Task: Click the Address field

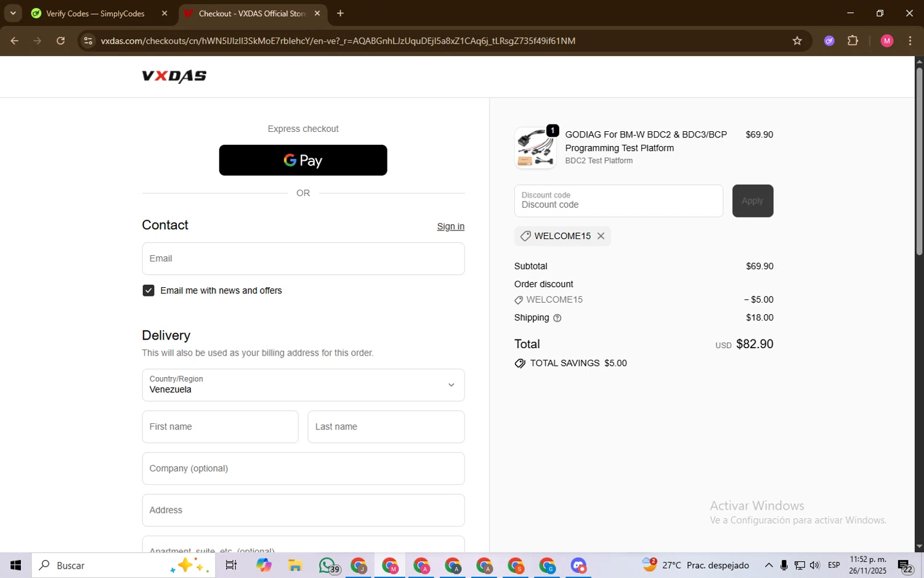Action: tap(303, 510)
